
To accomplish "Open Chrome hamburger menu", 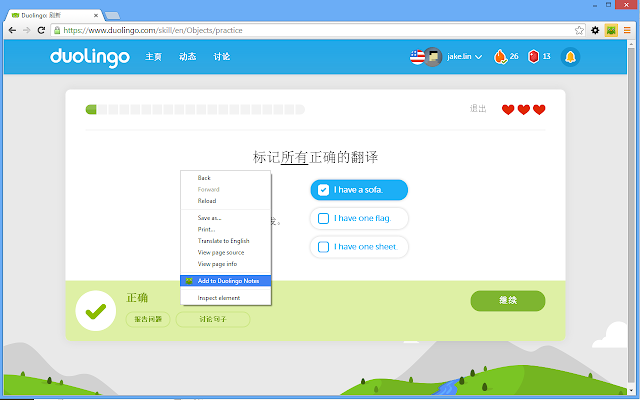I will [x=627, y=30].
